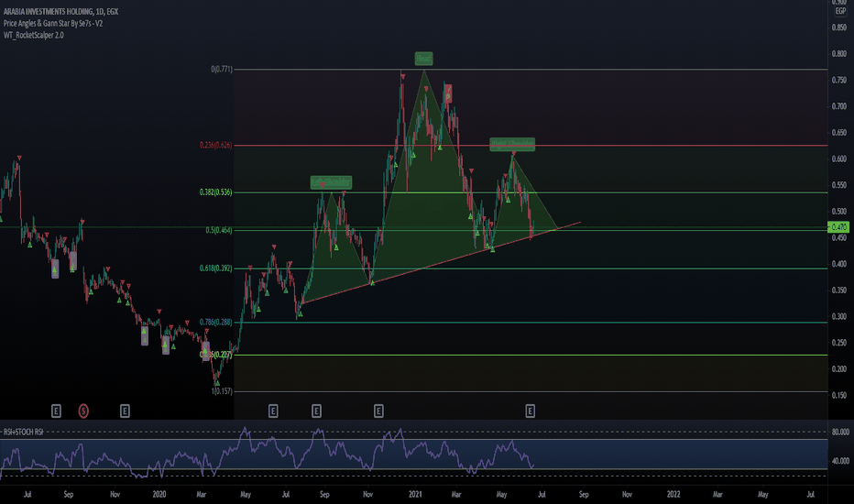This screenshot has height=504, width=854.
Task: Click the '0.5(0.464)' Fibonacci level label
Action: coord(219,231)
